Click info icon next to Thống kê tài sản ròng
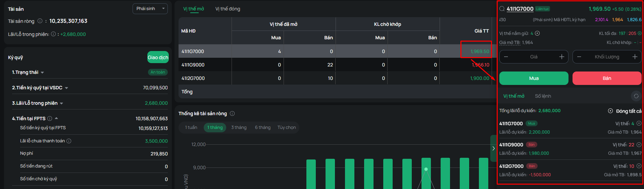Image resolution: width=644 pixels, height=189 pixels. point(232,113)
